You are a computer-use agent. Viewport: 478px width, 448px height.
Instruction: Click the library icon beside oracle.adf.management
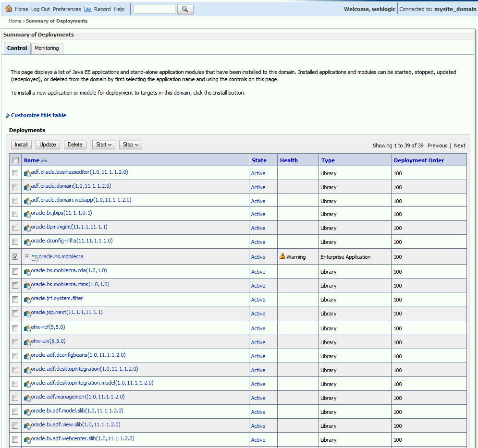pos(27,399)
